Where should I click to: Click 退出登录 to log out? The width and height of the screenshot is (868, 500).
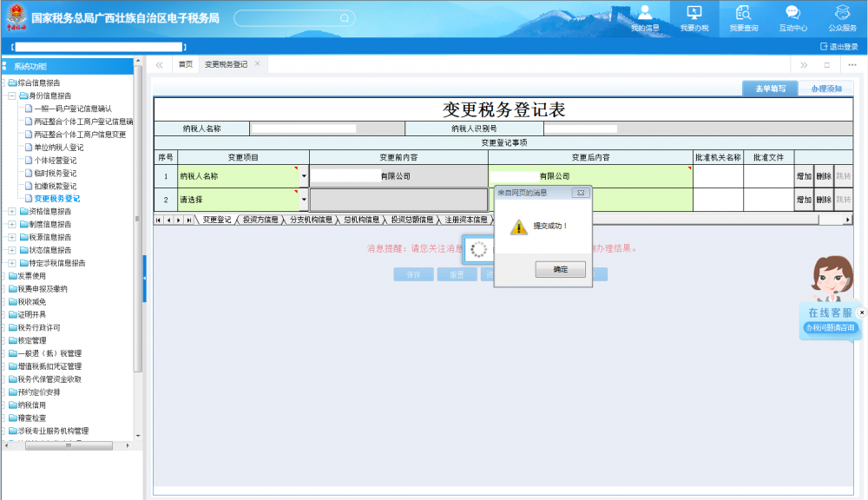point(838,47)
